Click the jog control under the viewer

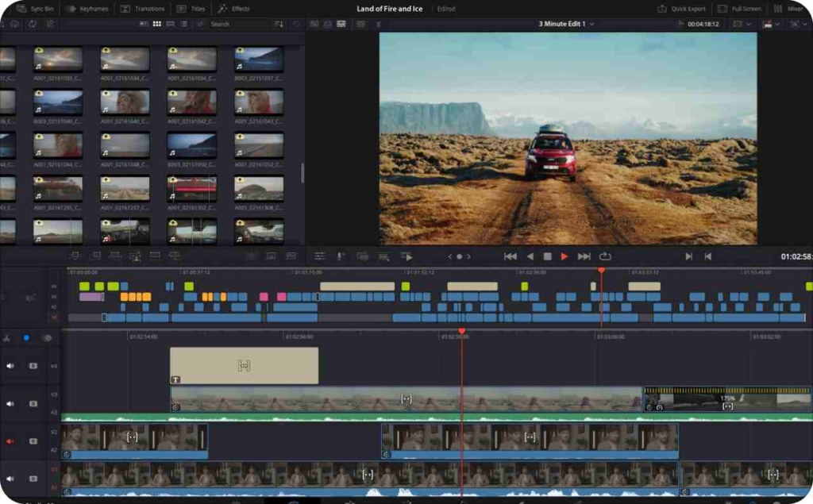[x=458, y=256]
